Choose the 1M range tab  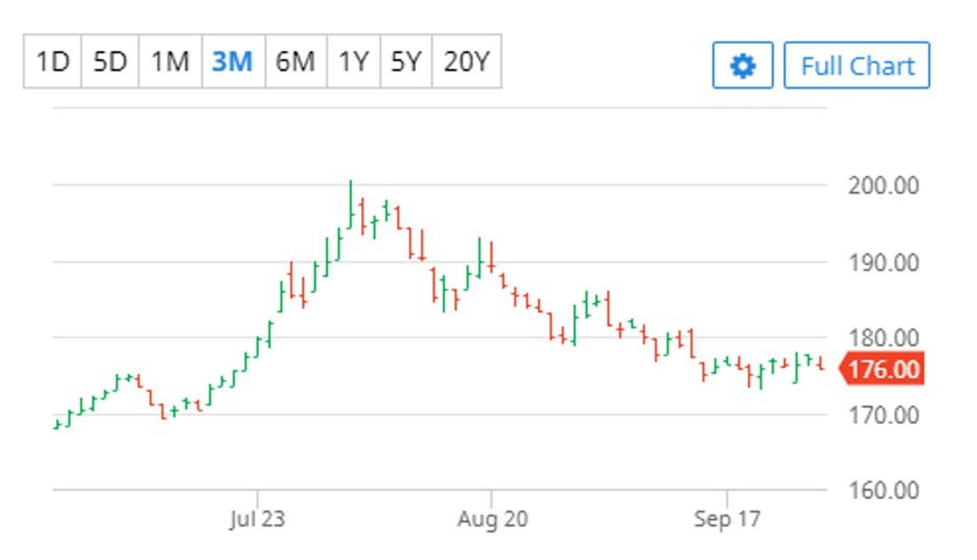click(x=170, y=62)
